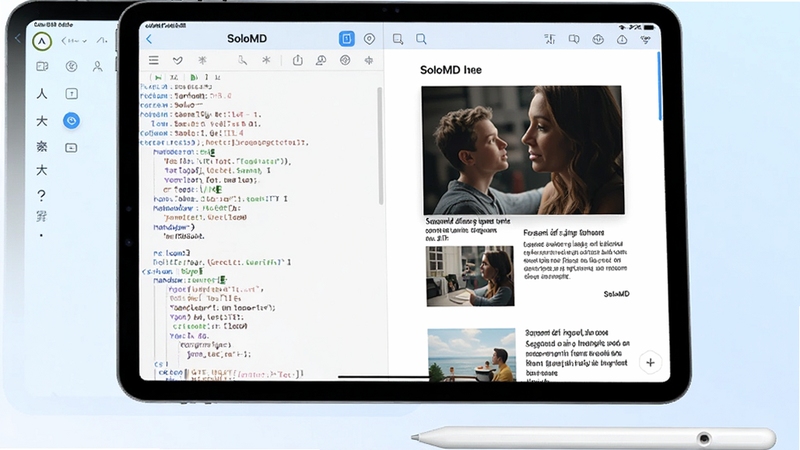Tap the round clock icon on the rear iPad
800x450 pixels.
(x=71, y=66)
